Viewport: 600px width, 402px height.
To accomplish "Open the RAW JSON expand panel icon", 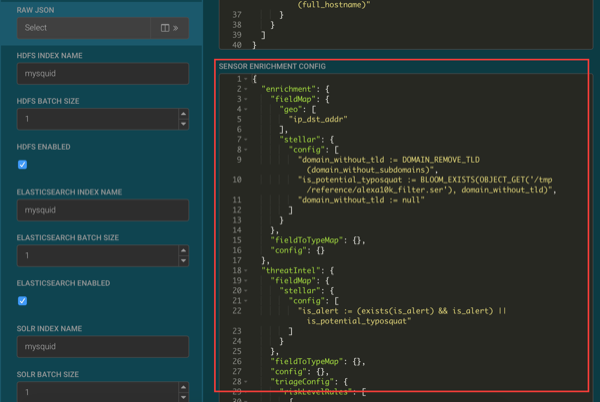I will [170, 28].
